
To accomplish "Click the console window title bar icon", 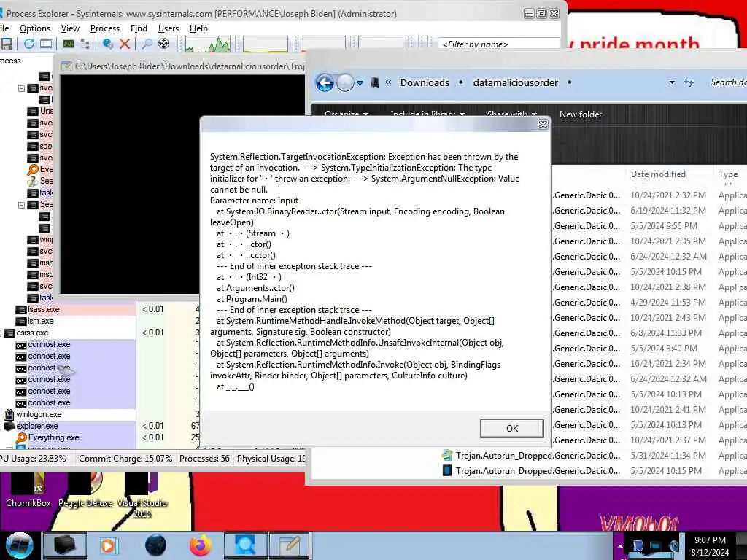I will click(x=66, y=66).
